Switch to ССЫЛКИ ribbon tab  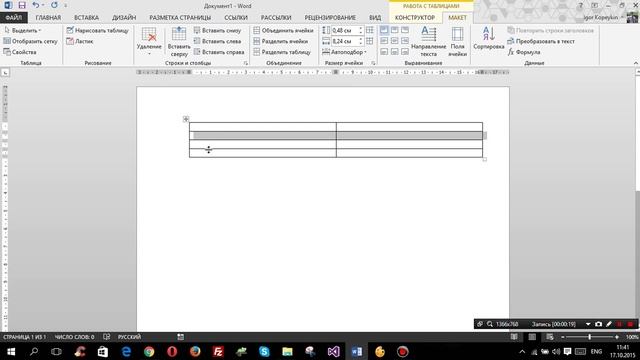click(x=236, y=18)
